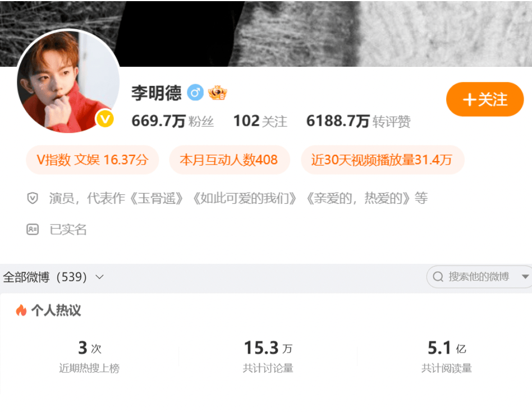Open the 近期热搜上榜 3次 stat

pyautogui.click(x=89, y=356)
